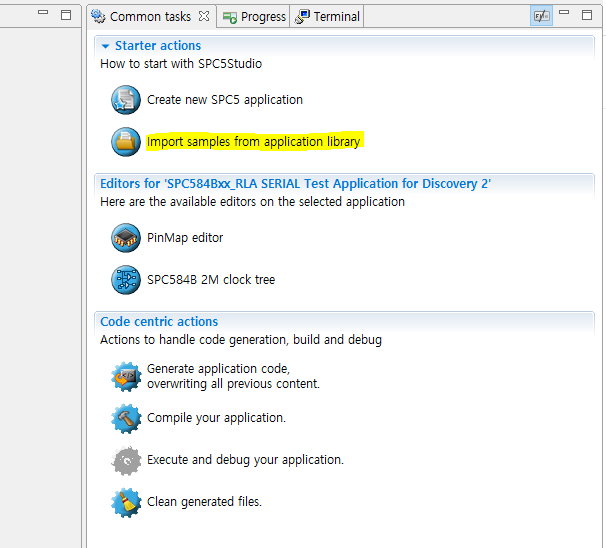Click Create new SPC5 application link
606x548 pixels.
[x=225, y=100]
